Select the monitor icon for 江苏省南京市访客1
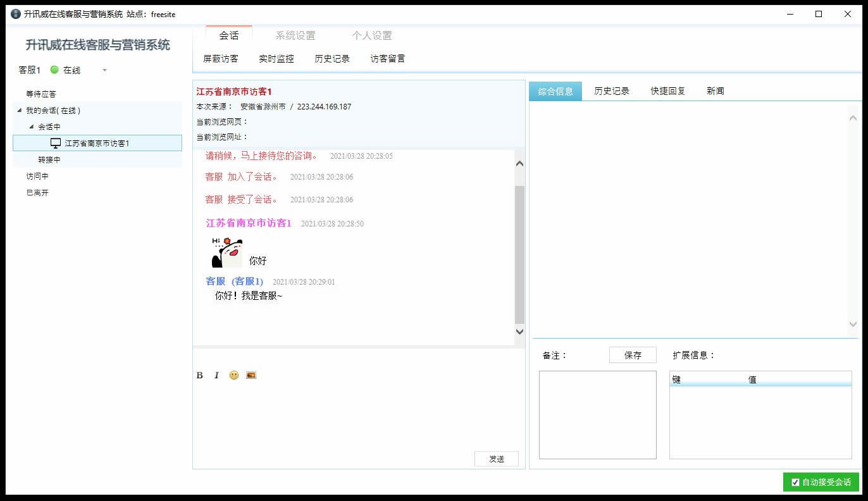Screen dimensions: 868x501 [56, 143]
